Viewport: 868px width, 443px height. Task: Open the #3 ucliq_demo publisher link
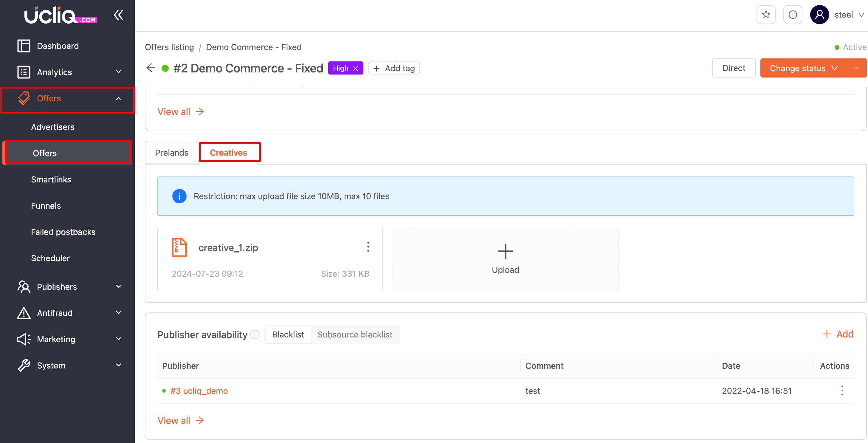pyautogui.click(x=199, y=391)
